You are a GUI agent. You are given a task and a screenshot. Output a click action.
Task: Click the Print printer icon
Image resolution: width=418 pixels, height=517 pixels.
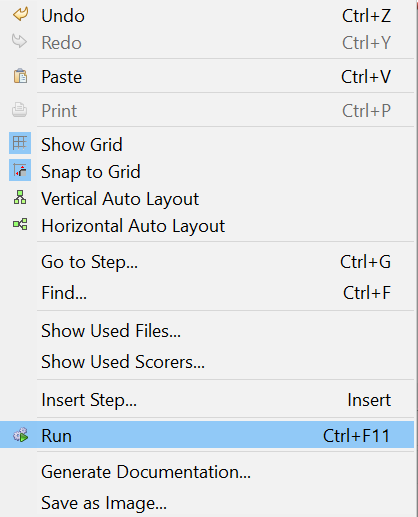(20, 110)
